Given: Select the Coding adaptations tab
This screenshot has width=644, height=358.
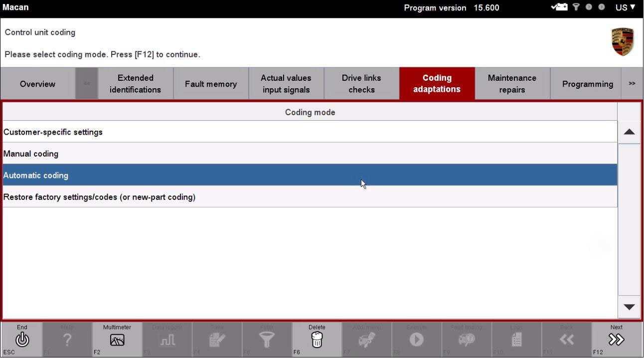Looking at the screenshot, I should click(x=437, y=84).
